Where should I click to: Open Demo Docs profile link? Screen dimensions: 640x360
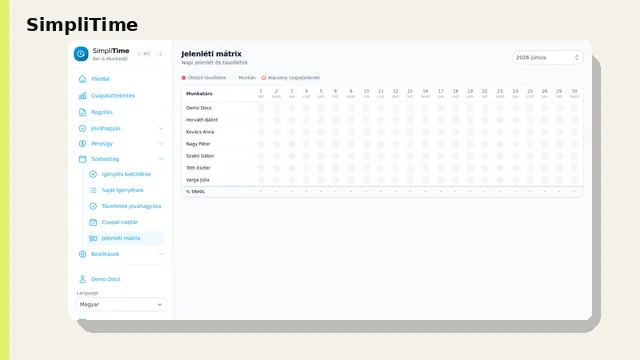click(106, 279)
